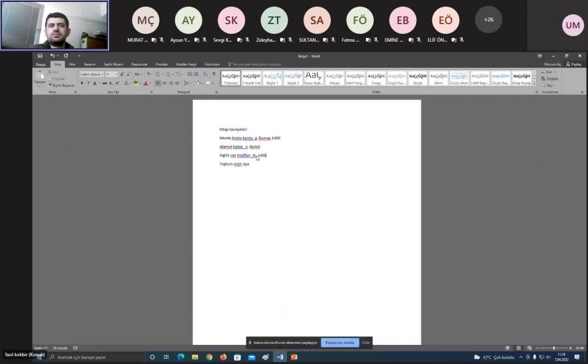Click the zoom slider in the status bar

pyautogui.click(x=553, y=348)
